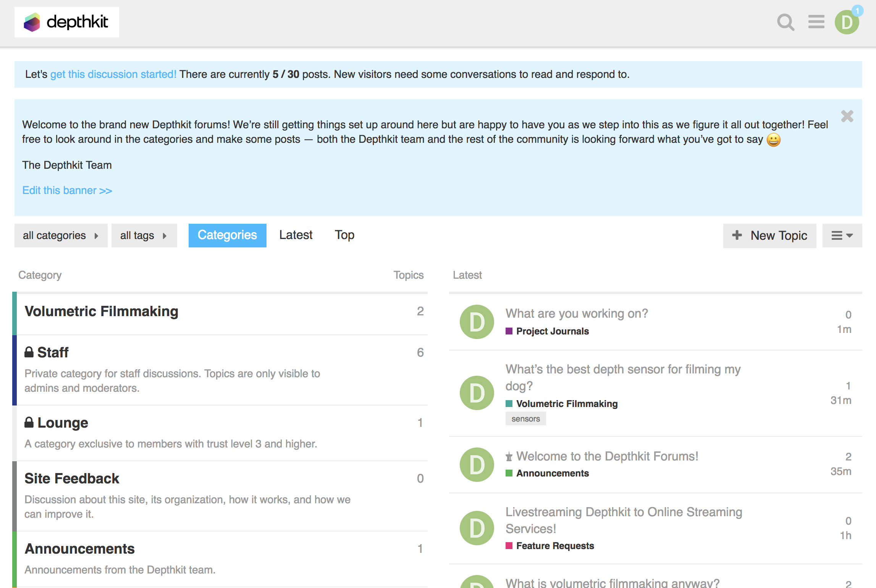Click the user avatar with notification badge
Viewport: 876px width, 588px height.
tap(847, 22)
